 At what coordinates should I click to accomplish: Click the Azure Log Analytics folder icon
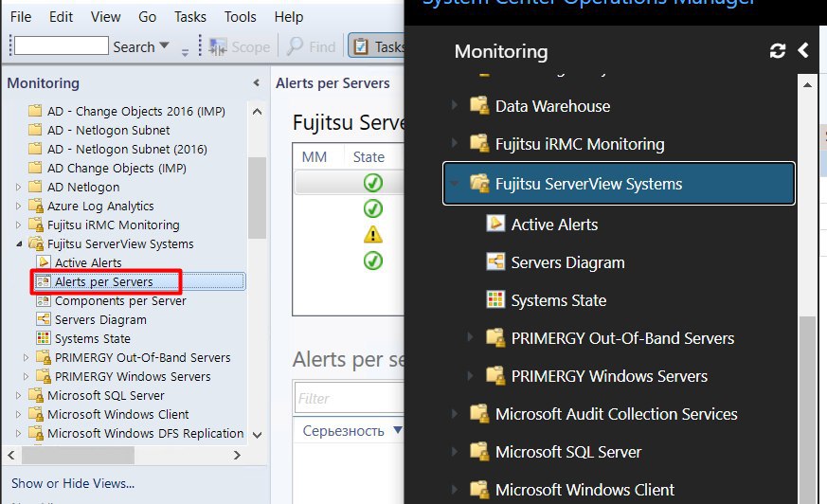(x=35, y=207)
